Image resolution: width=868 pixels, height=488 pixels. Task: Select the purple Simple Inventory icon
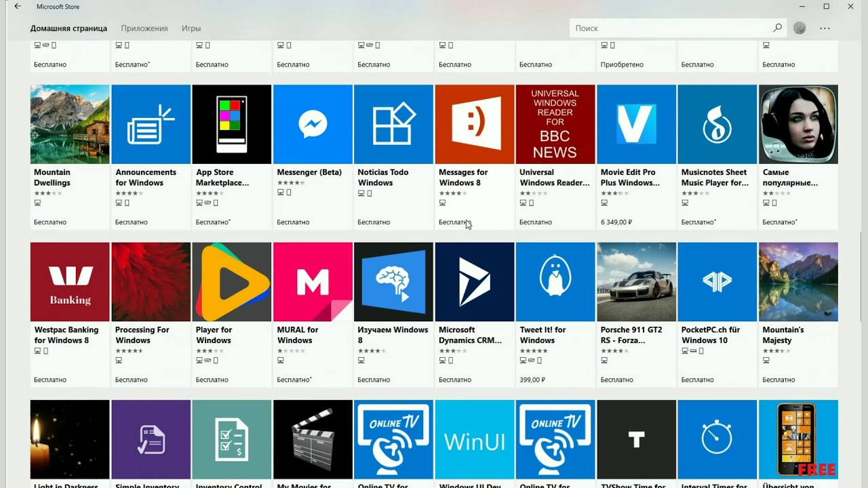pos(151,439)
